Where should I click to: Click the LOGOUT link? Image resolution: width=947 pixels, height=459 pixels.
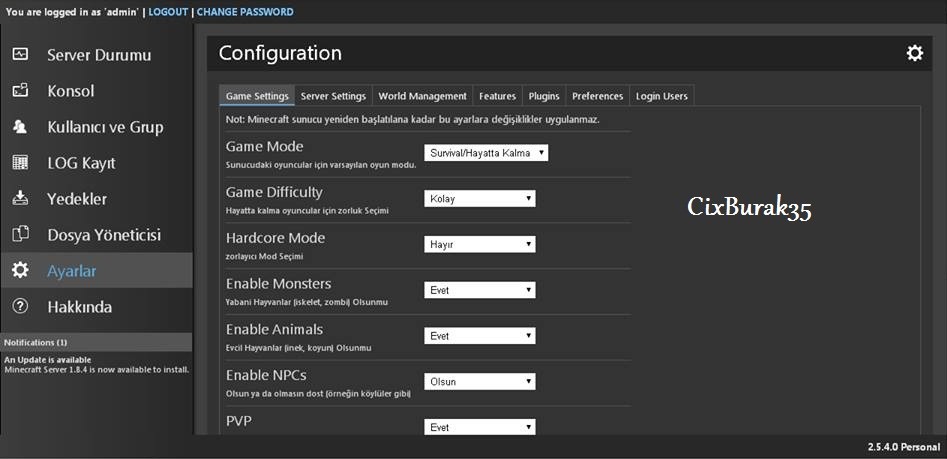pyautogui.click(x=168, y=11)
